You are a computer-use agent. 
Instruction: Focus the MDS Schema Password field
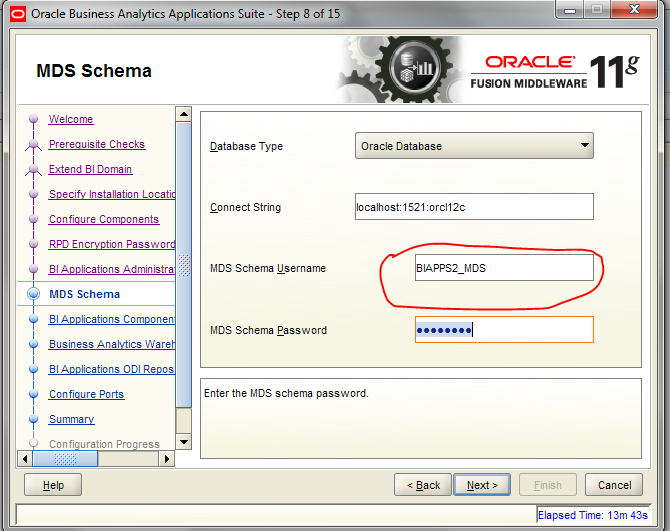[504, 329]
